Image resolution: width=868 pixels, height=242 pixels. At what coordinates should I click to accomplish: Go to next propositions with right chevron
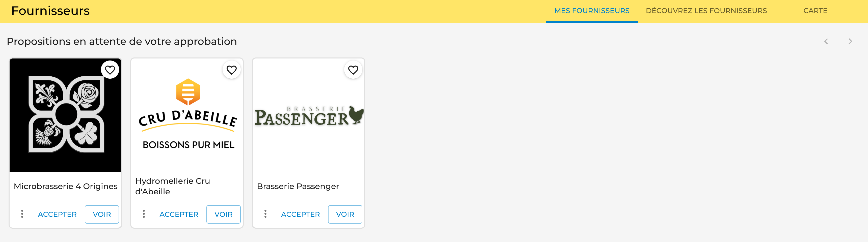[x=850, y=41]
